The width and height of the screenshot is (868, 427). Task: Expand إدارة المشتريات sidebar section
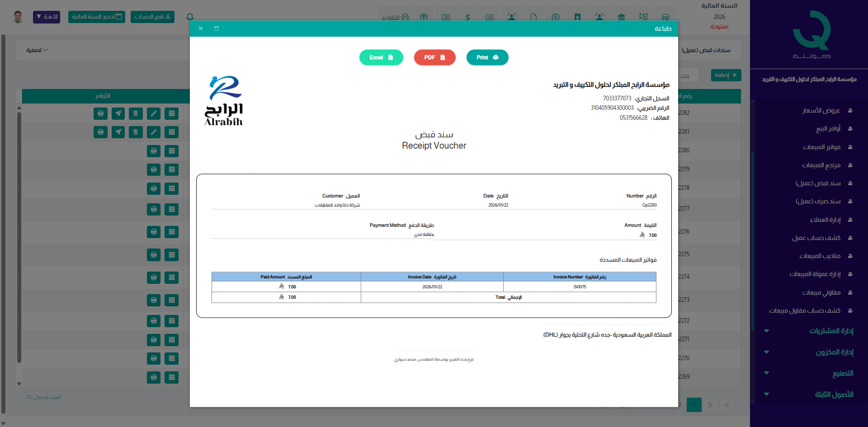(831, 331)
